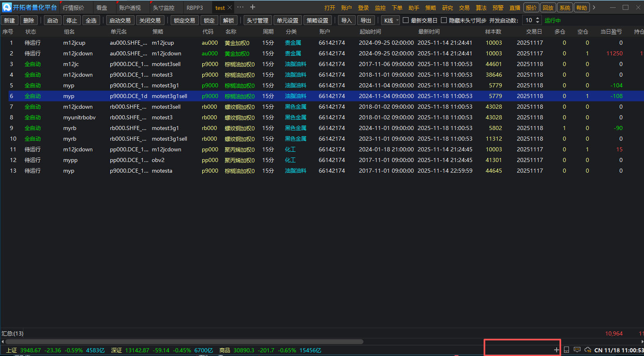Click the horizontal scrollbar of the table
This screenshot has height=356, width=644.
coord(185,342)
